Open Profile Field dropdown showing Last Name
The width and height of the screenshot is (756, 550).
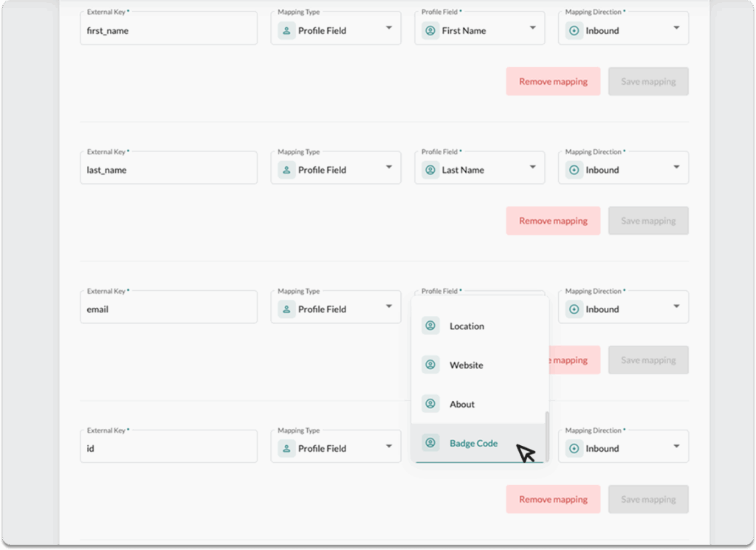pos(532,168)
